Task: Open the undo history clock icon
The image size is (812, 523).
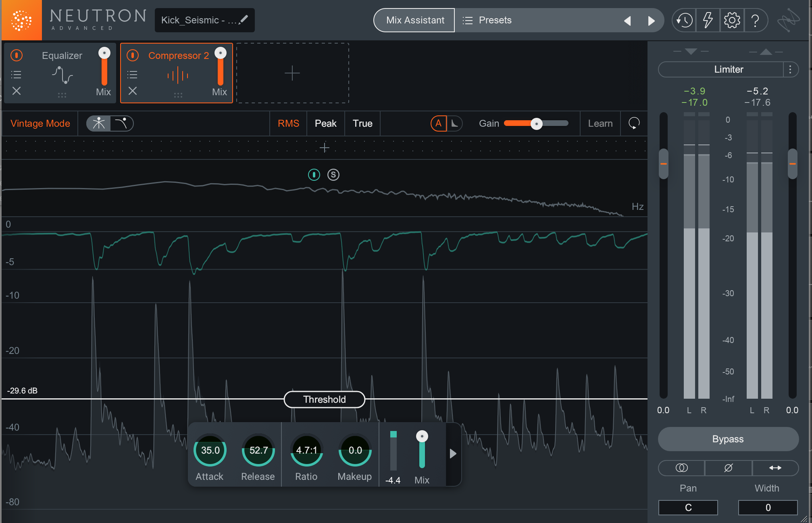Action: 684,20
